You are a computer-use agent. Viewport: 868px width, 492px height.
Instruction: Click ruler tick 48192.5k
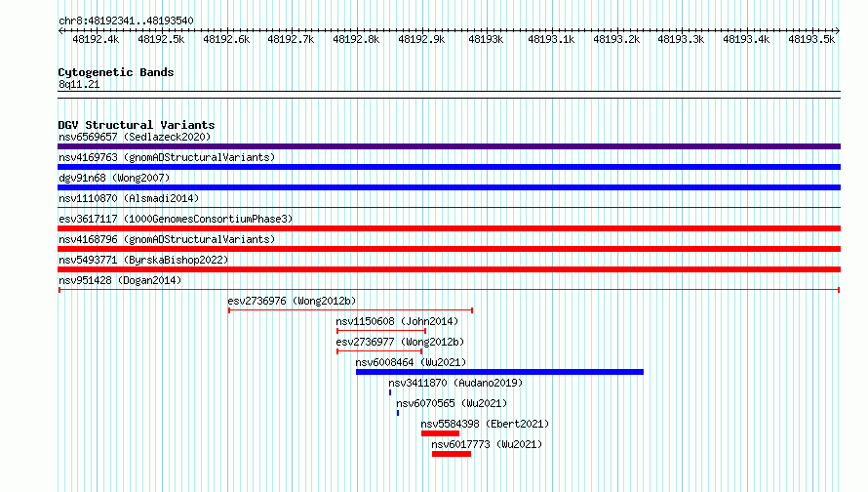(161, 39)
